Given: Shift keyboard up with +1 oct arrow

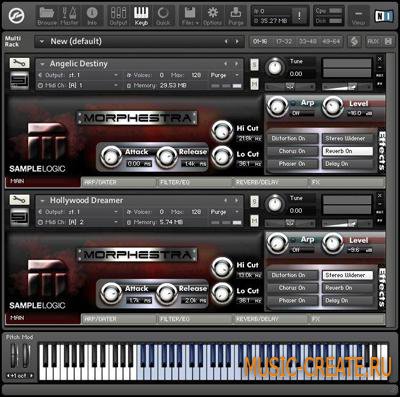Looking at the screenshot, I should 31,376.
